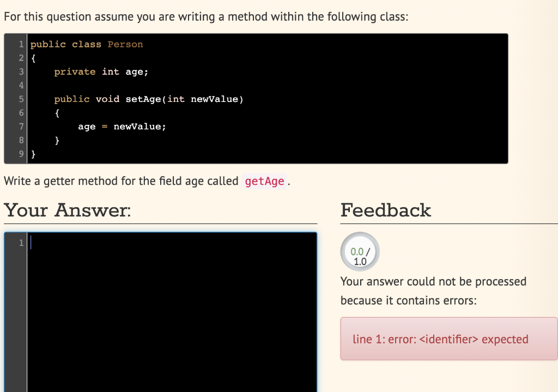The image size is (558, 392).
Task: Select the age = newValue assignment line
Action: point(123,126)
